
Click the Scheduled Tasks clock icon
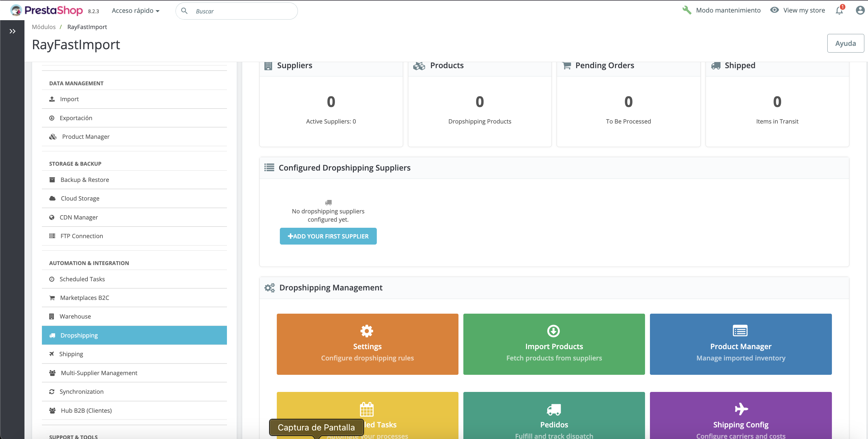[x=52, y=279]
